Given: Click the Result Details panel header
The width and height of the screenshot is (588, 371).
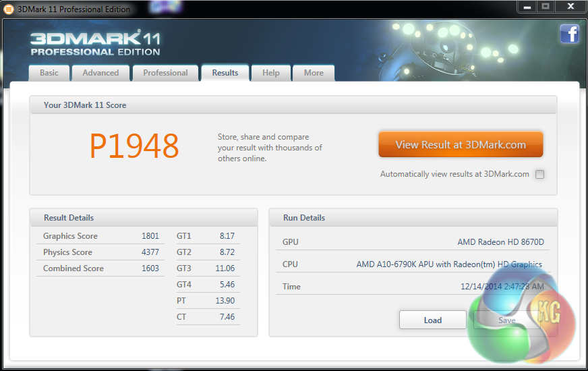Looking at the screenshot, I should [x=144, y=218].
